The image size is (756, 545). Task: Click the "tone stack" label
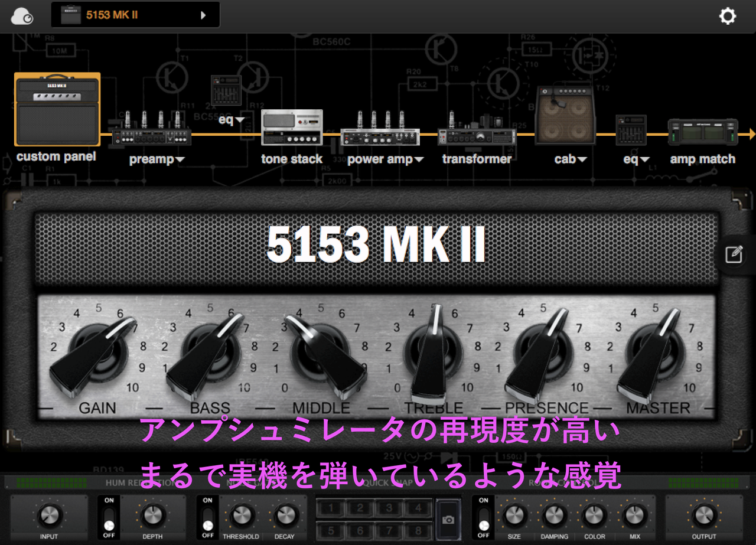(292, 159)
